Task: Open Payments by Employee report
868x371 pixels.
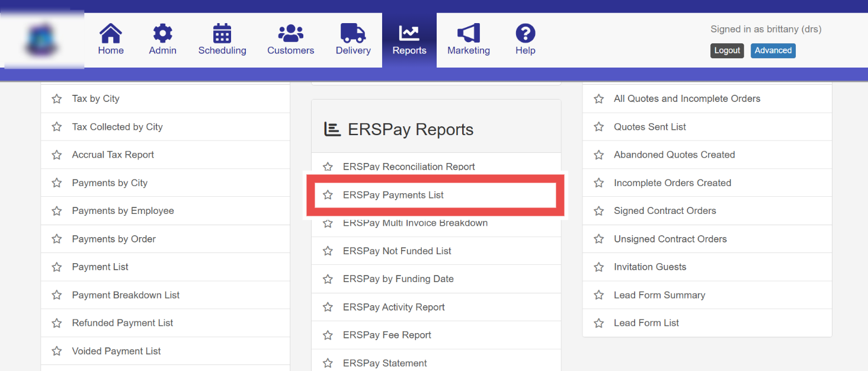Action: click(123, 210)
